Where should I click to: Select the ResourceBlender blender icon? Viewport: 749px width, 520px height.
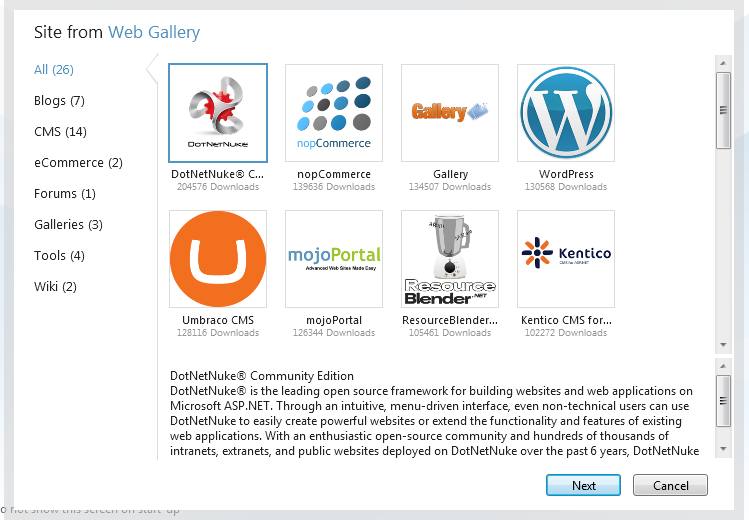(450, 259)
